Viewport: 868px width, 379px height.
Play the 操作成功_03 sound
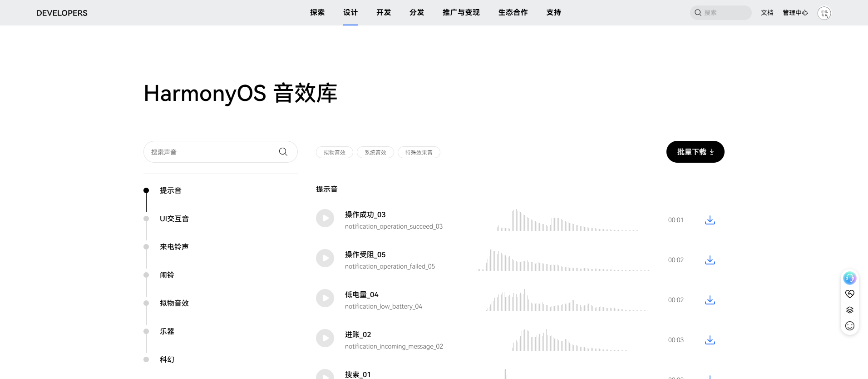pyautogui.click(x=325, y=218)
